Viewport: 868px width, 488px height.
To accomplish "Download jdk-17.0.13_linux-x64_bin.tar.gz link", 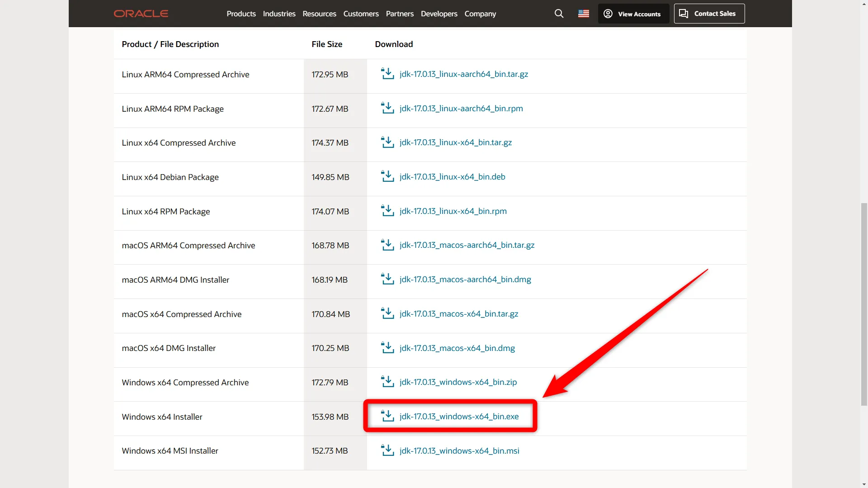I will pyautogui.click(x=456, y=142).
